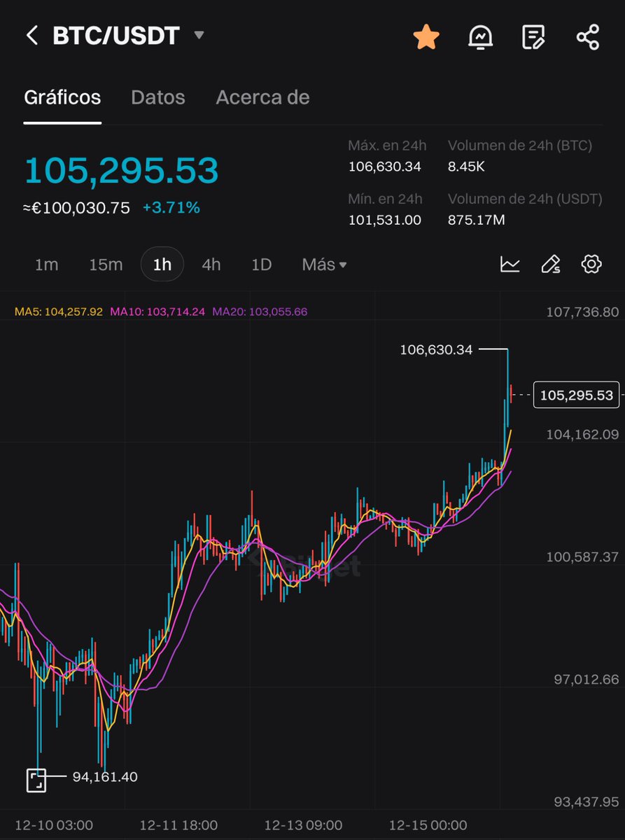Click the 12-15 00:00 time axis label

tap(428, 825)
